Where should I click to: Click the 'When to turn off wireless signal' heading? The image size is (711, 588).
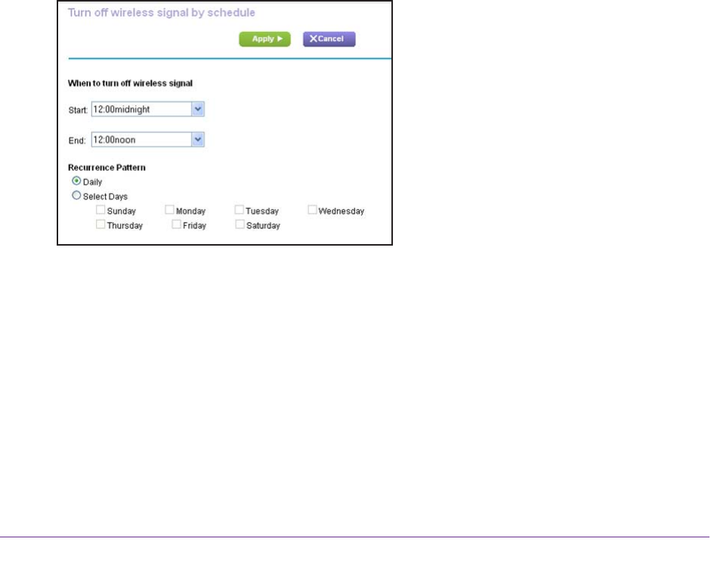point(130,83)
